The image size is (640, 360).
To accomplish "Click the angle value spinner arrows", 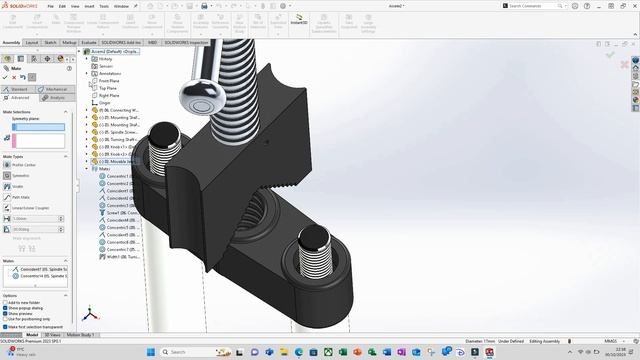I will [61, 229].
